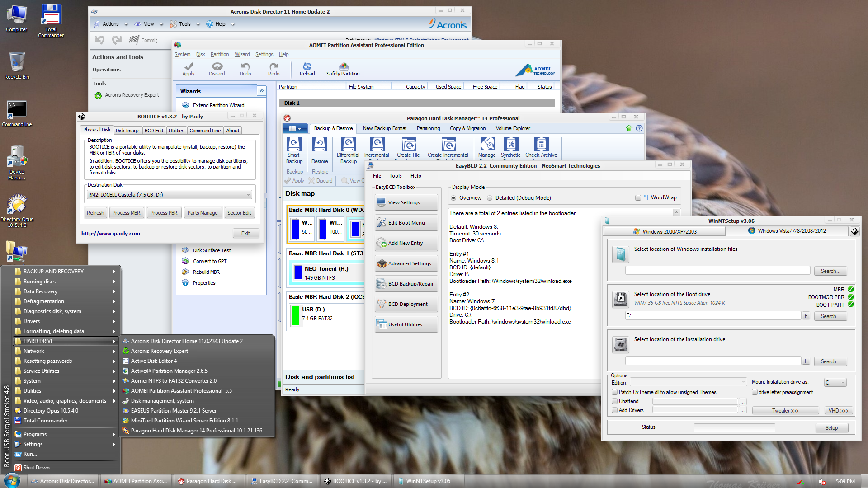Click AOMEI Undo toolbar icon
This screenshot has width=868, height=488.
(x=245, y=69)
